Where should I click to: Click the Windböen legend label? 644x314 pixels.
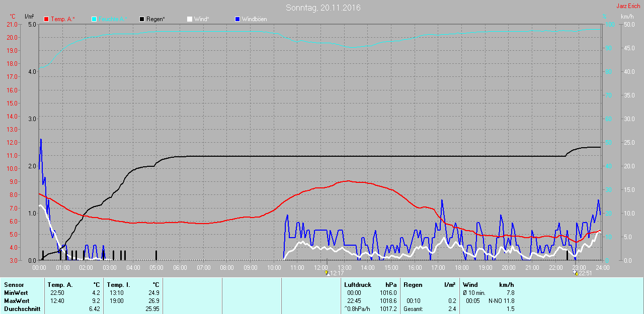tap(254, 19)
